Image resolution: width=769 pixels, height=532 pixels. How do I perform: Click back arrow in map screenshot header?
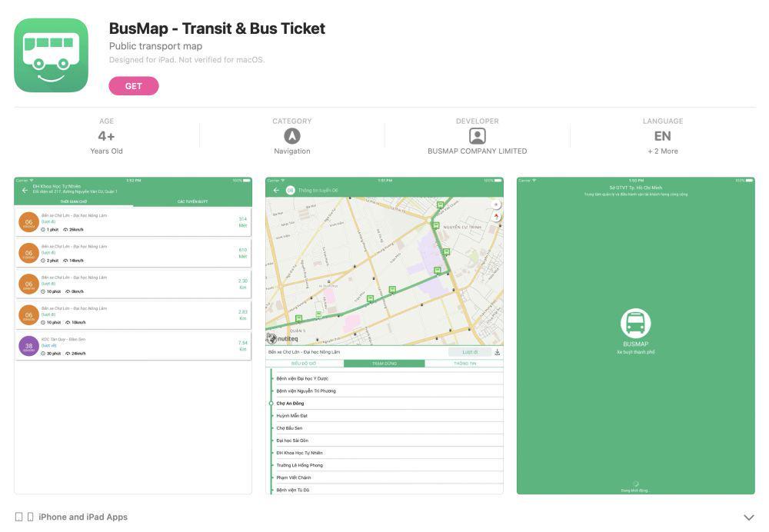click(x=276, y=190)
